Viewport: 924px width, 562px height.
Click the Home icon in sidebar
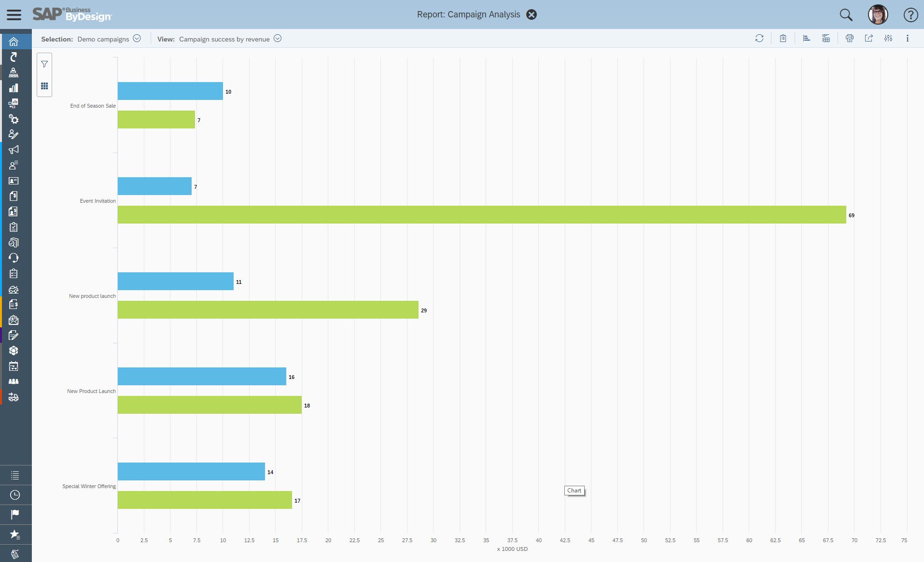(14, 42)
